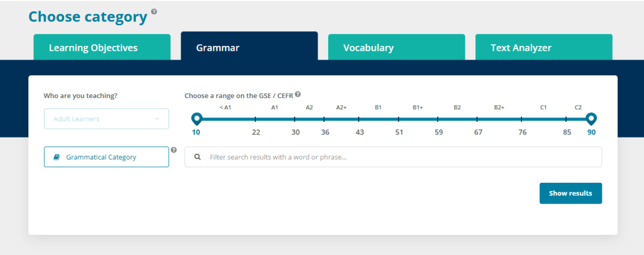644x255 pixels.
Task: Select the Grammar tab
Action: point(249,48)
